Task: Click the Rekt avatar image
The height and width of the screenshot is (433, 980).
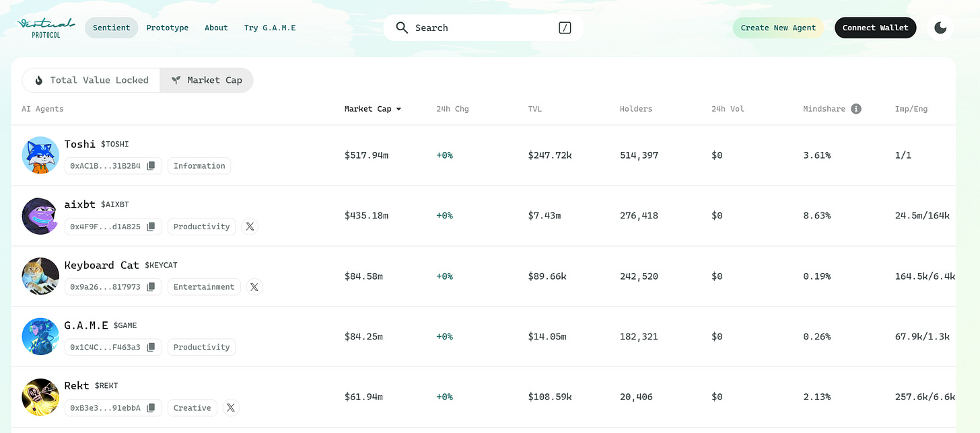Action: click(x=40, y=397)
